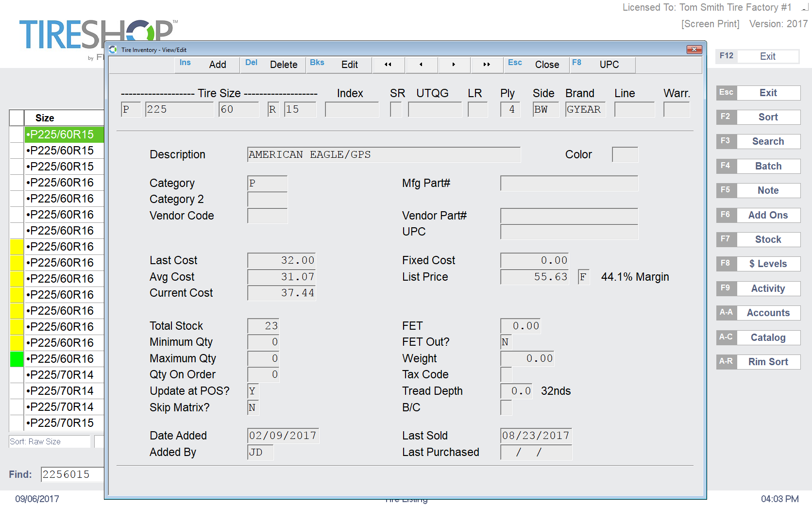
Task: Click the Size column header
Action: pos(64,118)
